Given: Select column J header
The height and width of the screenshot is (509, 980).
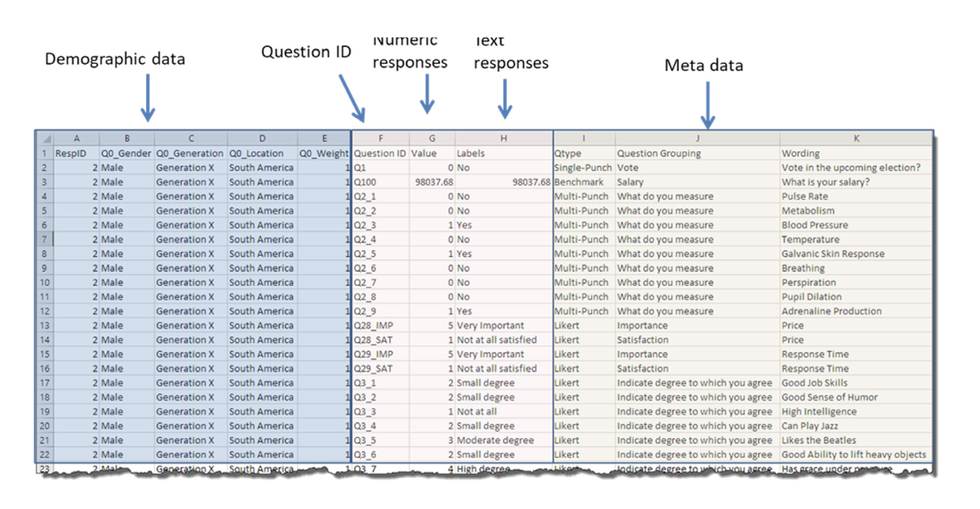Looking at the screenshot, I should click(x=697, y=139).
